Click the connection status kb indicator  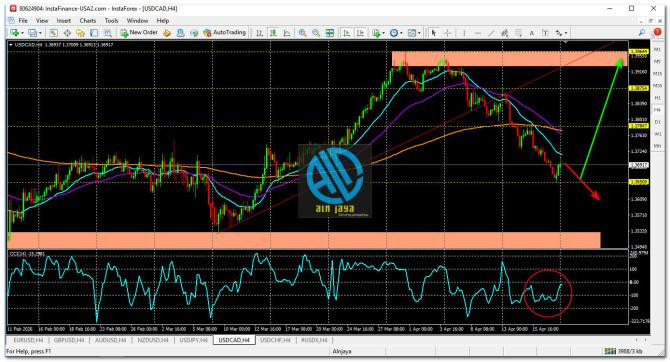coord(624,351)
